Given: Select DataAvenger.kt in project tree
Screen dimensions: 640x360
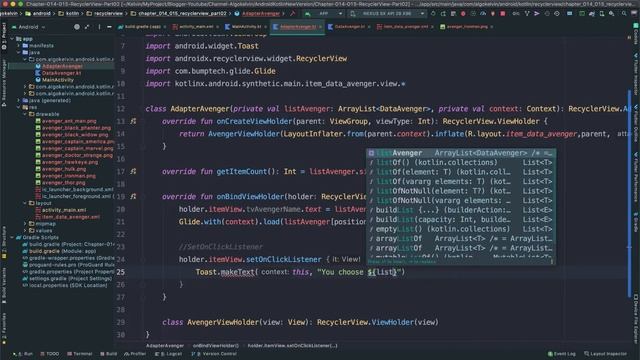Looking at the screenshot, I should [x=61, y=73].
